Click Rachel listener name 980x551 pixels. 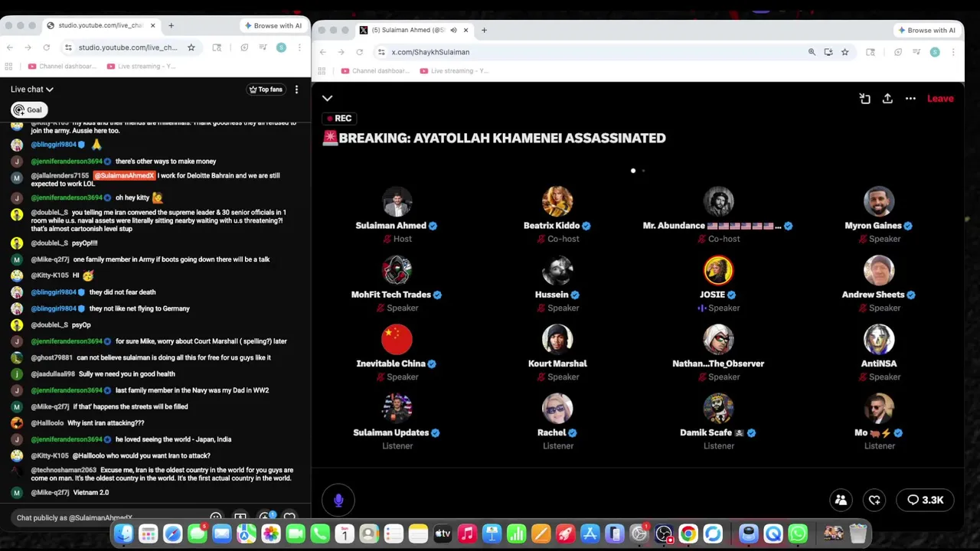click(551, 432)
